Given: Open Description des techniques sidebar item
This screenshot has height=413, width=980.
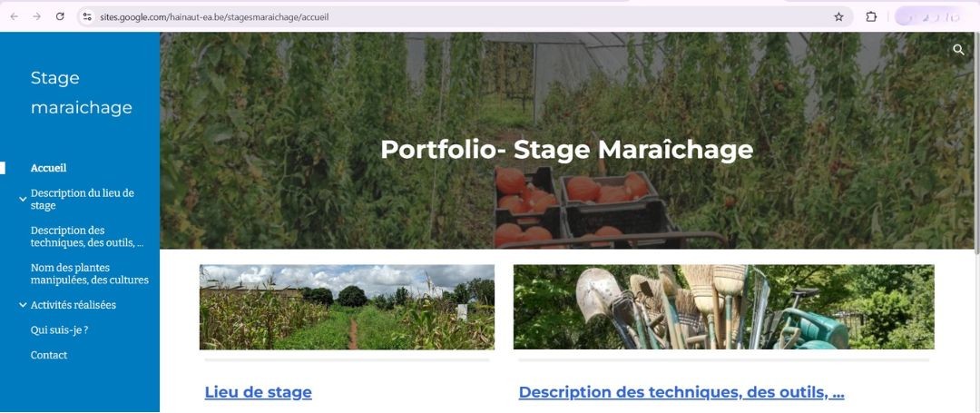Looking at the screenshot, I should 87,237.
